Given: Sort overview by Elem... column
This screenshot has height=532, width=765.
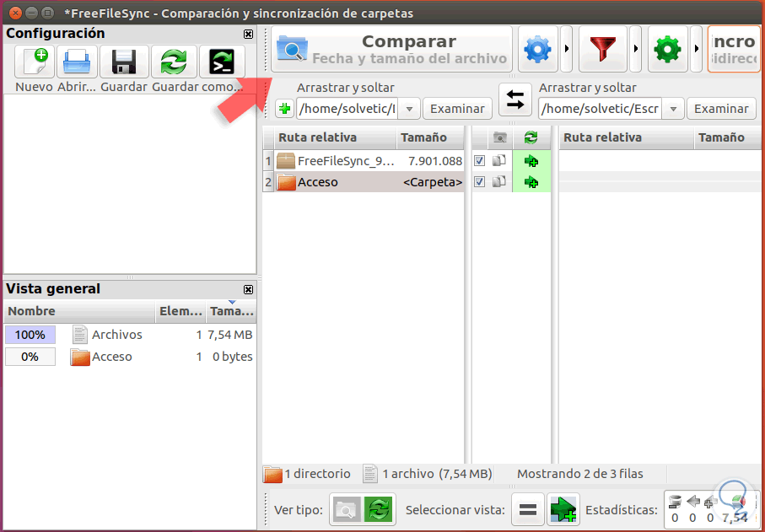Looking at the screenshot, I should click(180, 311).
